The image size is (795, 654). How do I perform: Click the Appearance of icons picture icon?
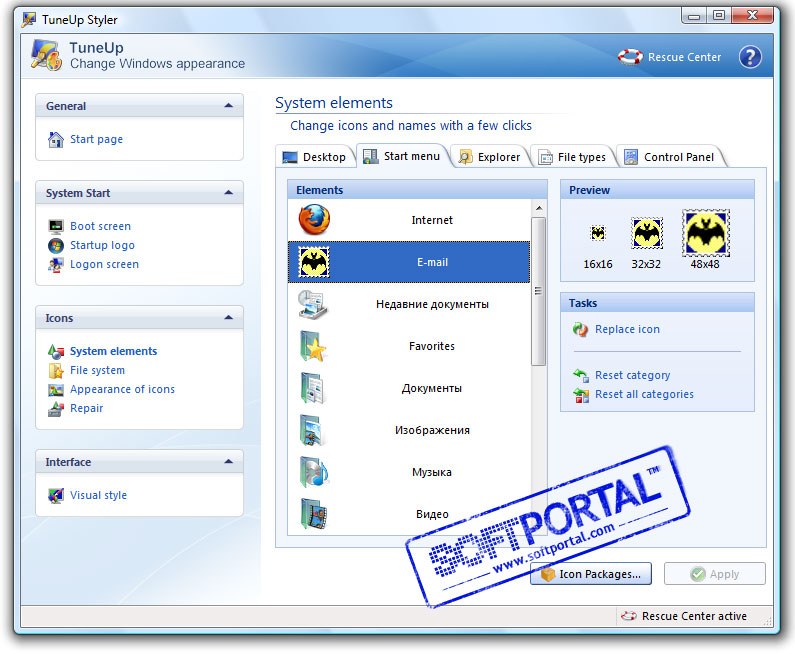click(x=56, y=389)
